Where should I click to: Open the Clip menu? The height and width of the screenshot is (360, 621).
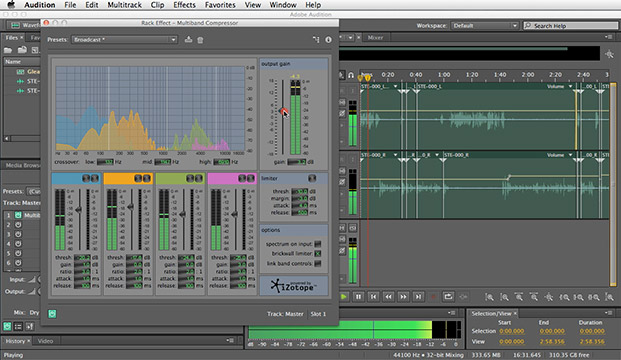(x=157, y=5)
